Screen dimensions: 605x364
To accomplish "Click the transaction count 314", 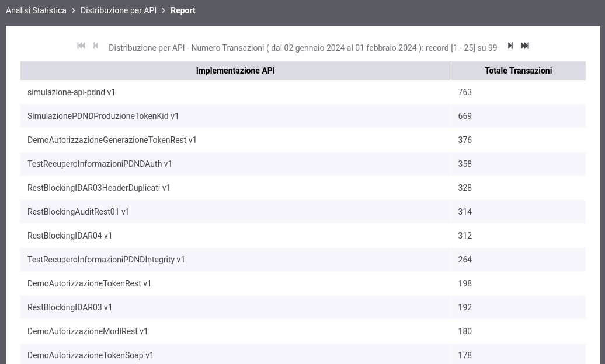I will [x=465, y=212].
